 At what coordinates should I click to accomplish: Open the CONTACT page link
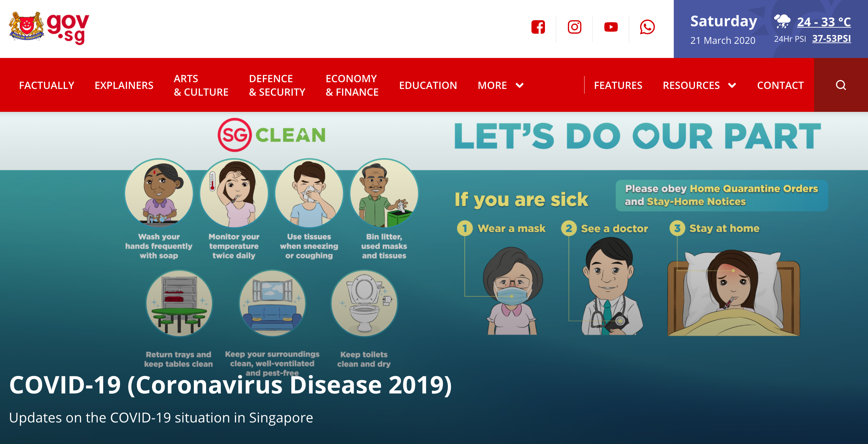(x=780, y=85)
